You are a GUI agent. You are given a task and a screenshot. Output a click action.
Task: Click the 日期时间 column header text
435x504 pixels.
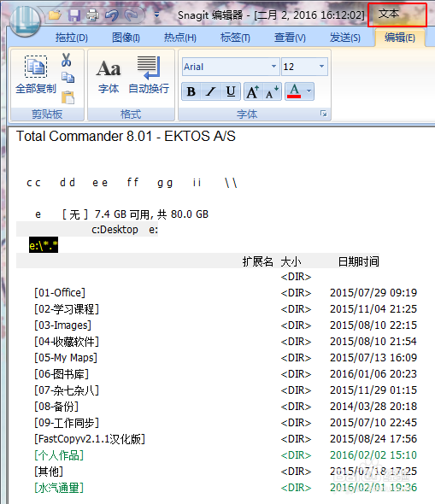coord(358,261)
